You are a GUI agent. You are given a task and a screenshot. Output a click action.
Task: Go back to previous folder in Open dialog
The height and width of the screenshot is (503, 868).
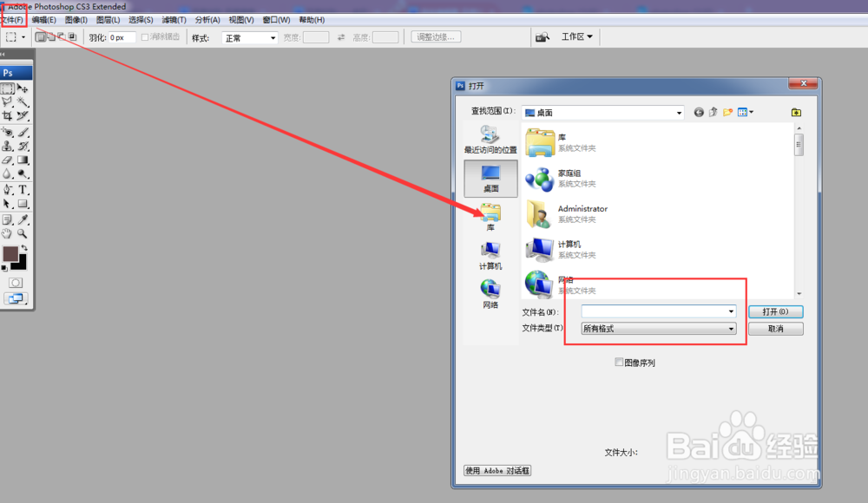699,113
